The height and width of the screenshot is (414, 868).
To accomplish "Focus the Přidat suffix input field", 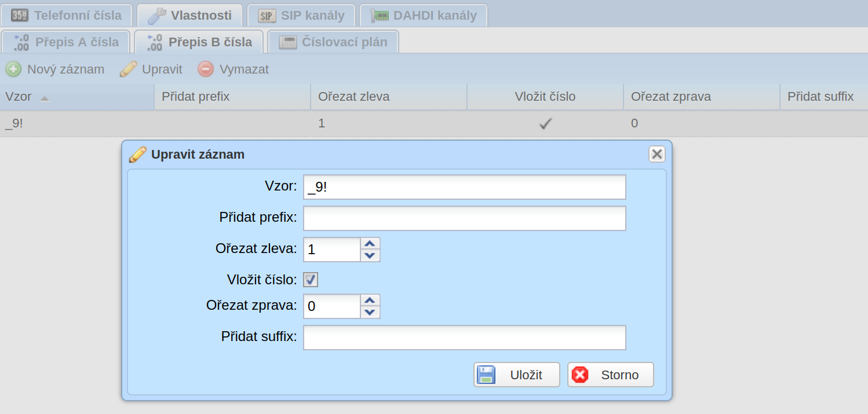I will click(465, 338).
